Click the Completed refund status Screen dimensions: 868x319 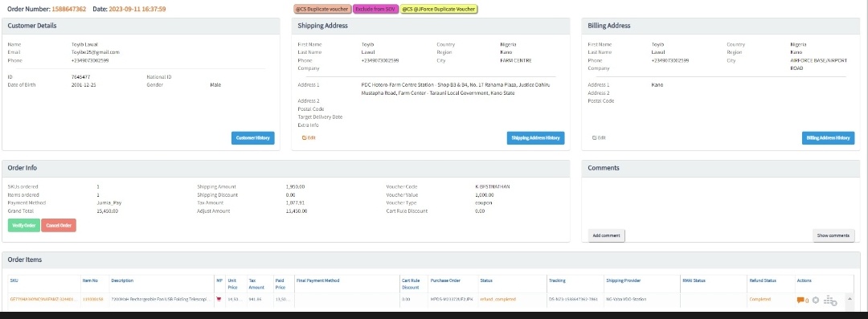click(759, 299)
